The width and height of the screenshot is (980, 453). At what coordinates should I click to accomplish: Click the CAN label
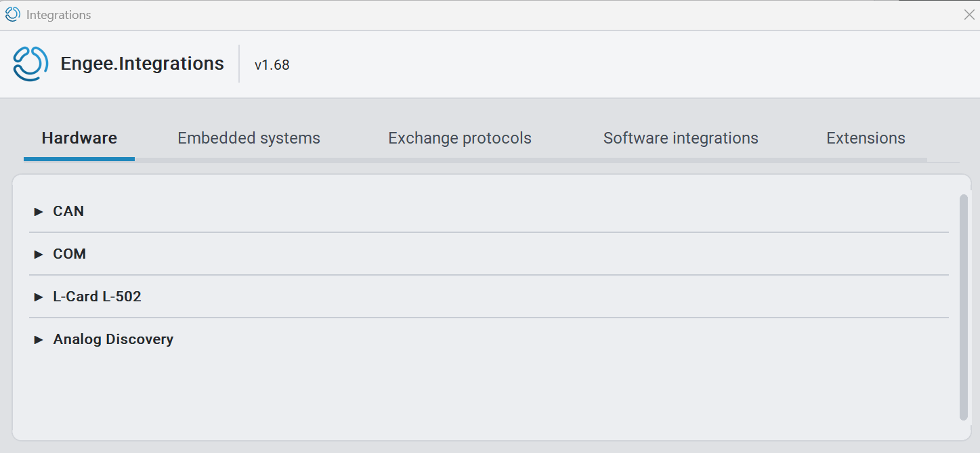tap(68, 211)
